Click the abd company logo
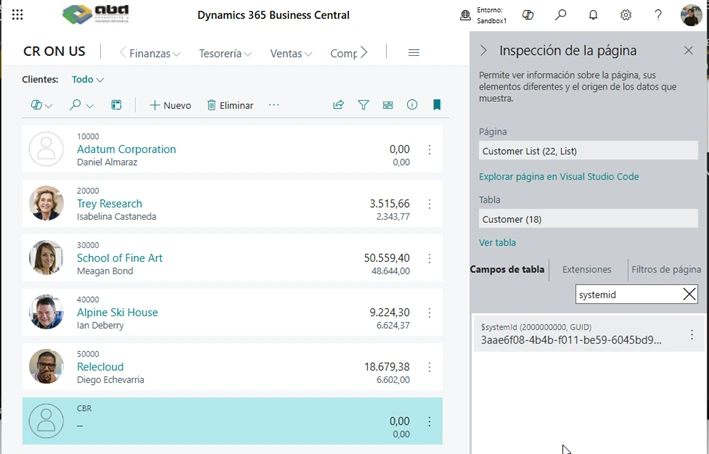Image resolution: width=709 pixels, height=454 pixels. pyautogui.click(x=95, y=14)
